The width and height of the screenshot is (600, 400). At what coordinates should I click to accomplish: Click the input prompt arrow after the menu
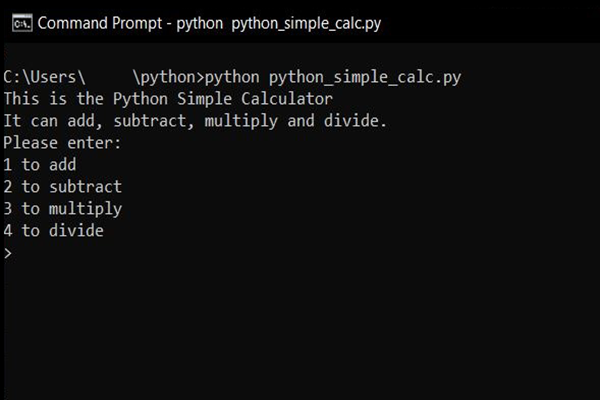tap(8, 253)
